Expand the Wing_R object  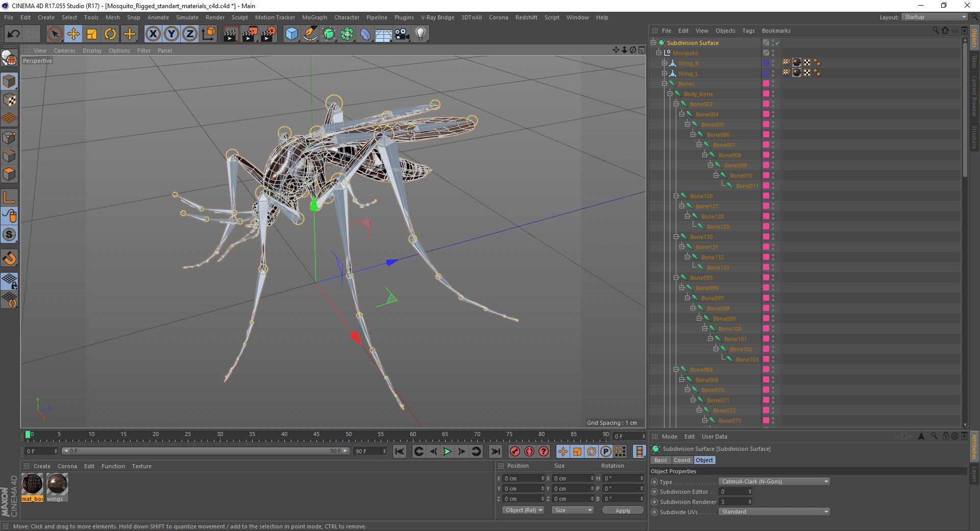click(665, 63)
